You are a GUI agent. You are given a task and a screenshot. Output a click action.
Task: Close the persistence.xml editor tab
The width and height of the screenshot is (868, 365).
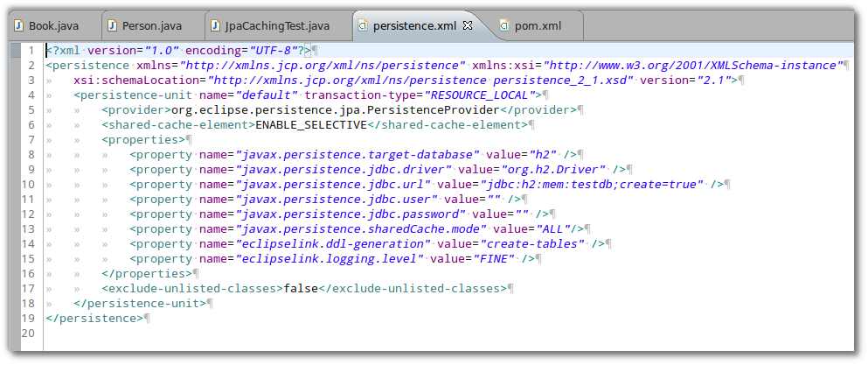pyautogui.click(x=467, y=25)
